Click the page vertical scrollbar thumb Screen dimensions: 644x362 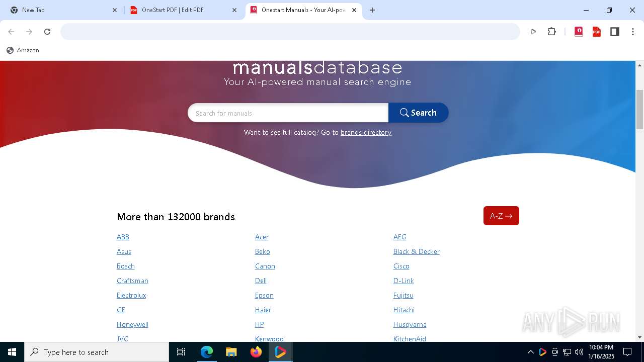(x=640, y=109)
